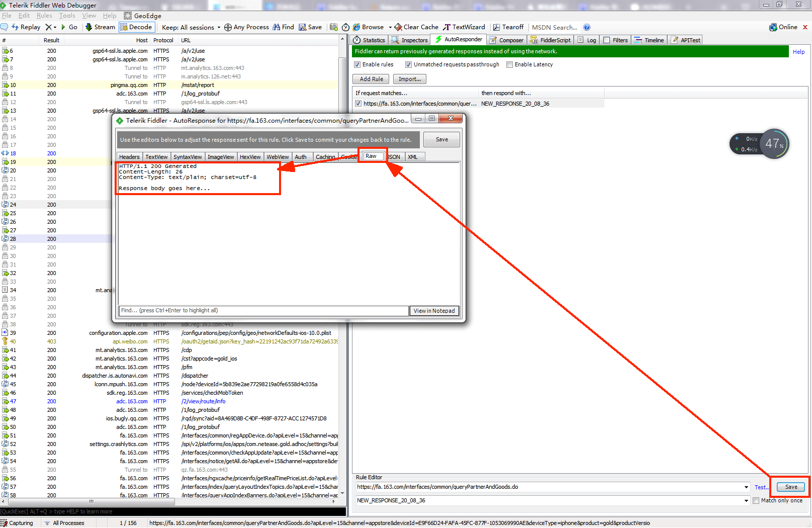The height and width of the screenshot is (528, 812).
Task: Expand the Rule Editor URL dropdown
Action: pyautogui.click(x=746, y=487)
